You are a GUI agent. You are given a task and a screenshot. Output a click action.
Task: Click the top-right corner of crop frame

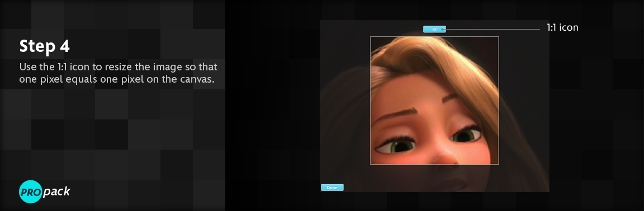point(499,36)
